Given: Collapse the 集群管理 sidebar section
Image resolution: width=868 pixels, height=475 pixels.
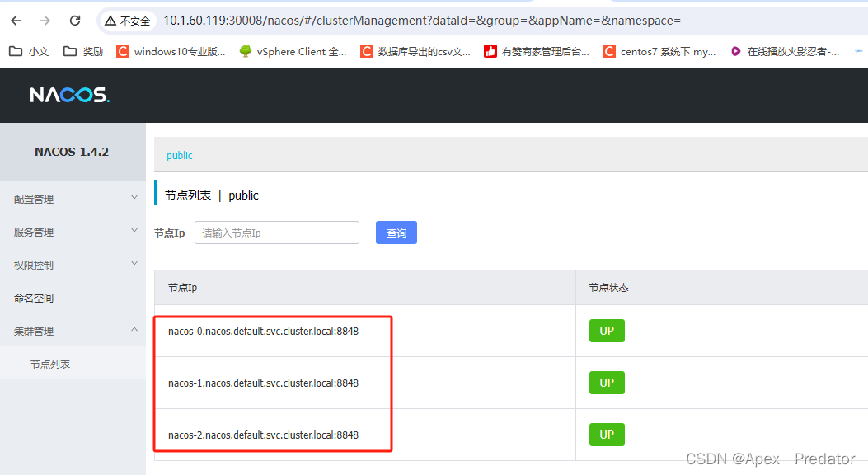Looking at the screenshot, I should [x=33, y=331].
